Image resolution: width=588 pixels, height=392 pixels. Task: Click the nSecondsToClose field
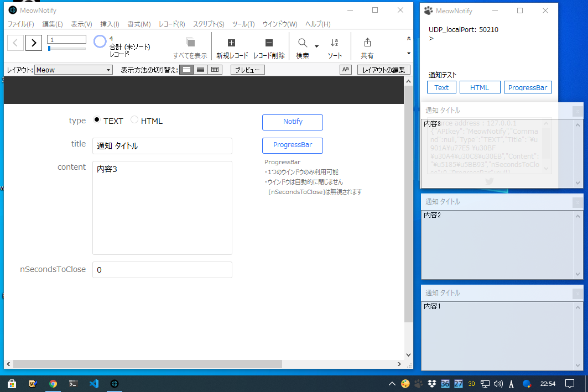(x=163, y=270)
